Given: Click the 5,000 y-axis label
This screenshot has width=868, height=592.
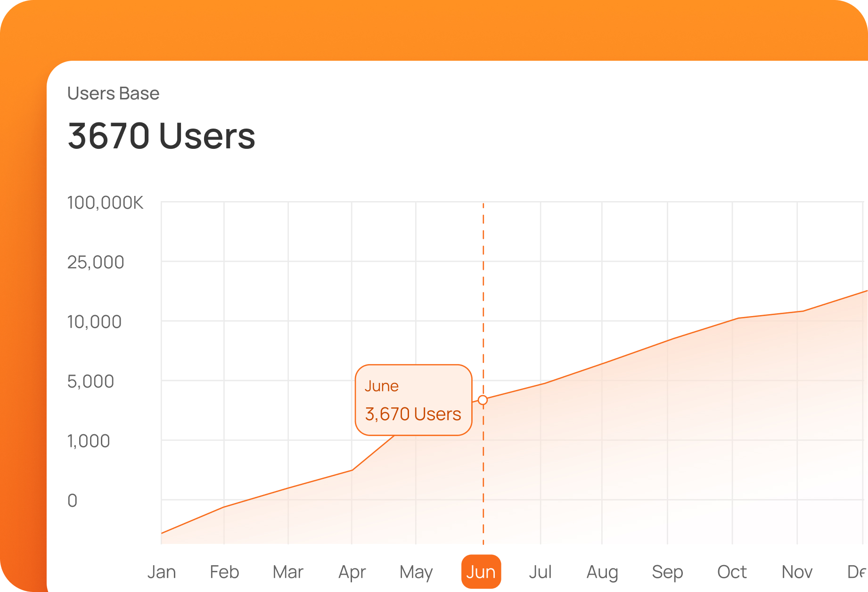Looking at the screenshot, I should click(x=90, y=381).
